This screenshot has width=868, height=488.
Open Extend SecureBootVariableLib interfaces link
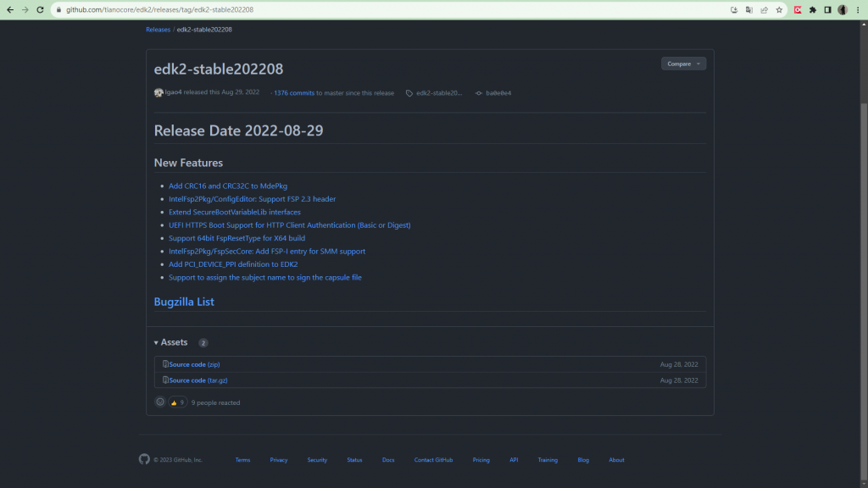[235, 212]
